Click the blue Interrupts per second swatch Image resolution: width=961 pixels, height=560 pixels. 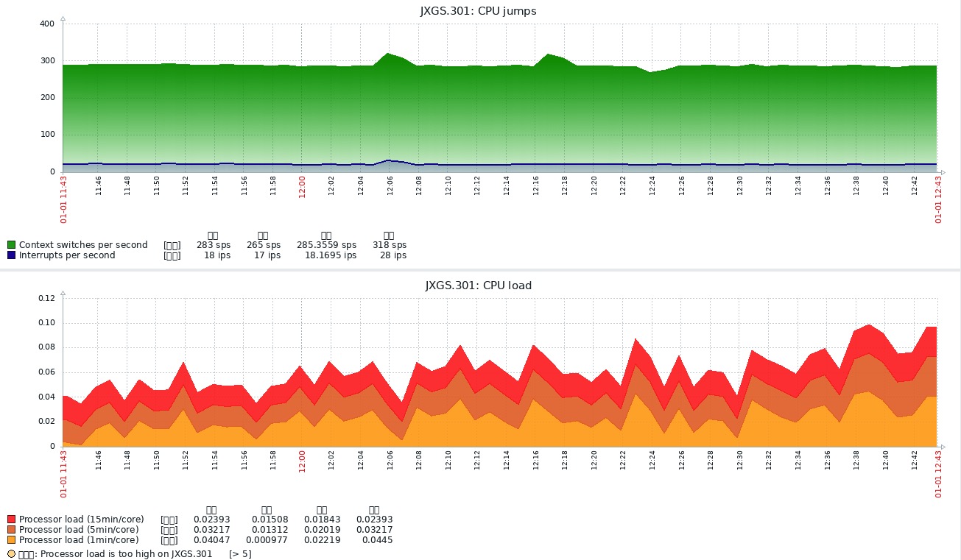tap(11, 255)
